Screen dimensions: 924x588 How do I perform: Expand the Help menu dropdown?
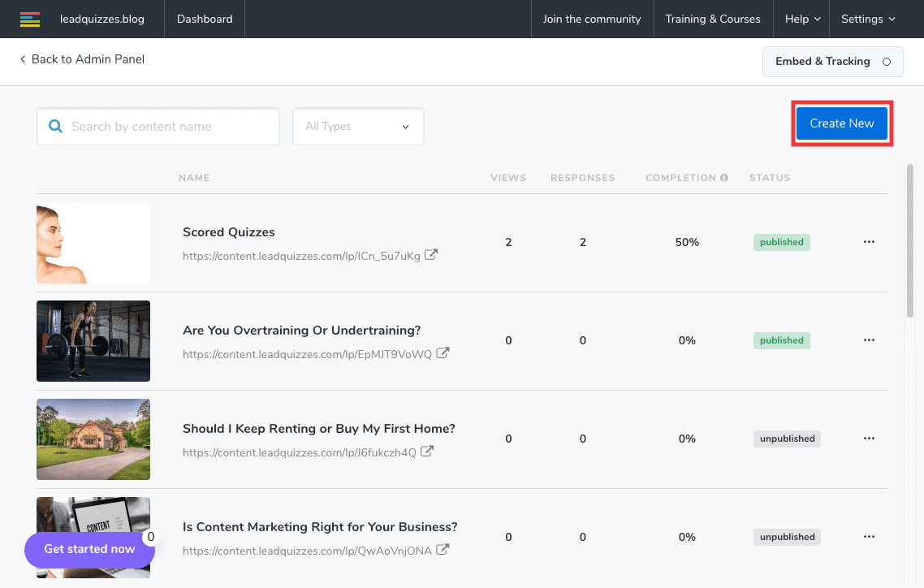(x=801, y=19)
